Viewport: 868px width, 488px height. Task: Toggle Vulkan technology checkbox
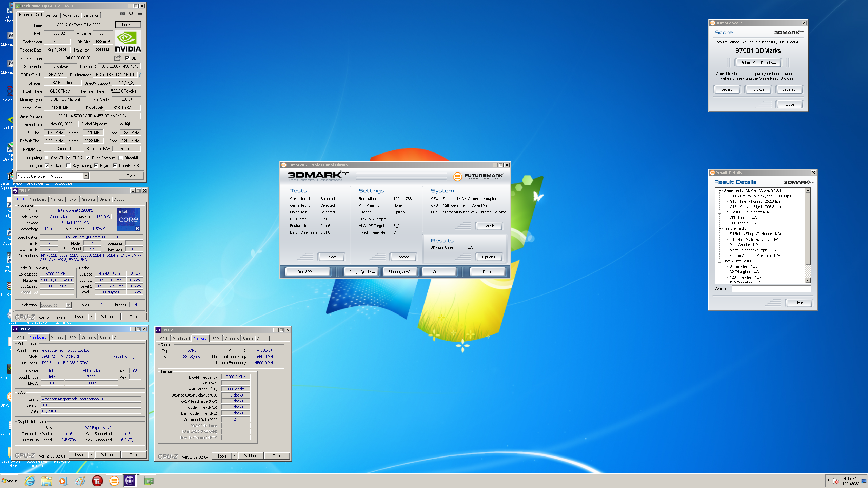tap(47, 166)
